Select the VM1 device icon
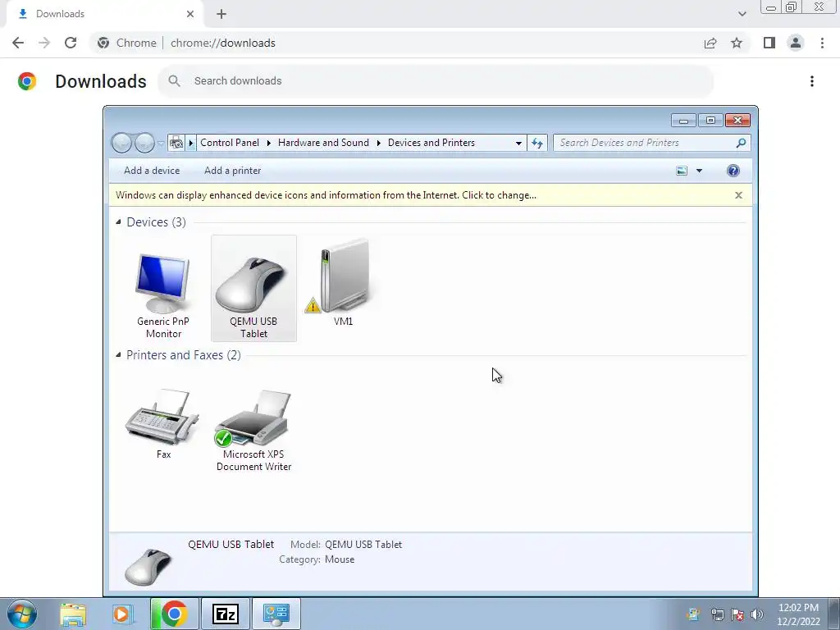 pos(343,282)
